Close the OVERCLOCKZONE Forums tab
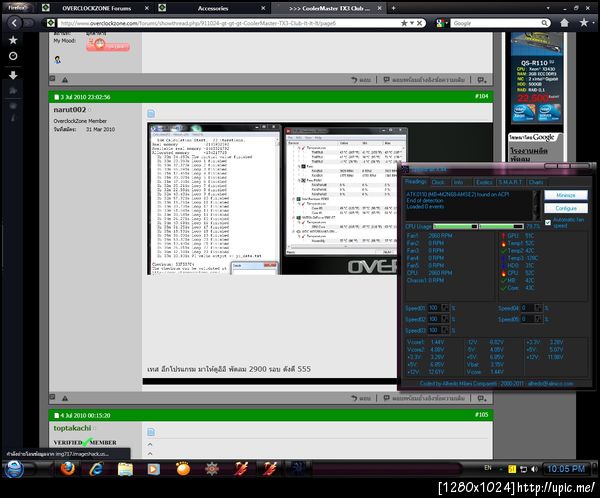The height and width of the screenshot is (498, 600). pos(147,8)
